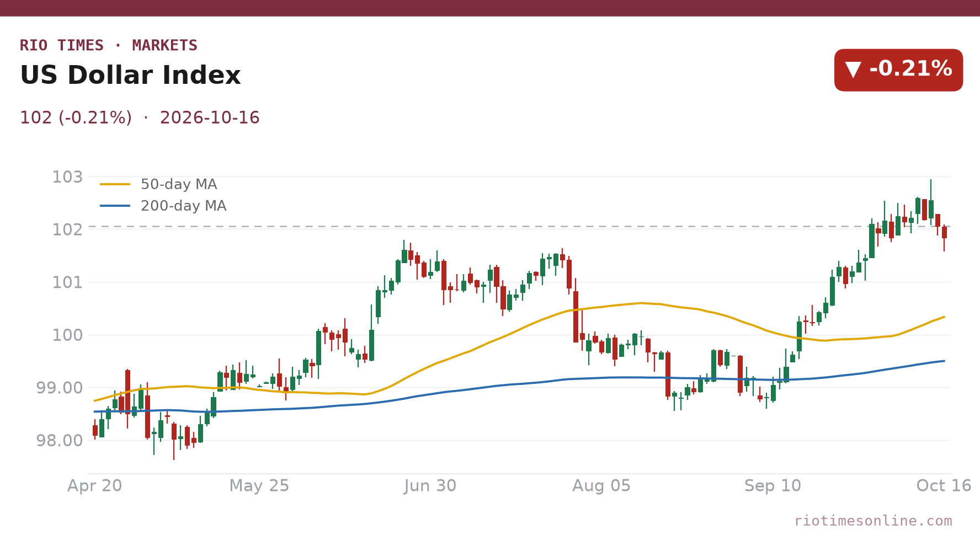Click the 'May 25' x-axis date label
The width and height of the screenshot is (980, 551).
click(259, 486)
